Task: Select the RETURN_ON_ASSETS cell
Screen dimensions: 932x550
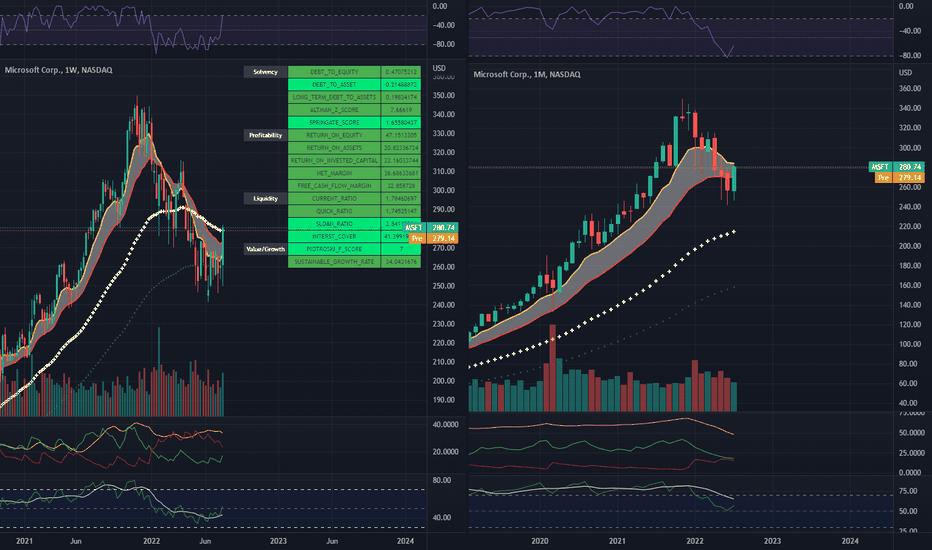Action: [334, 148]
